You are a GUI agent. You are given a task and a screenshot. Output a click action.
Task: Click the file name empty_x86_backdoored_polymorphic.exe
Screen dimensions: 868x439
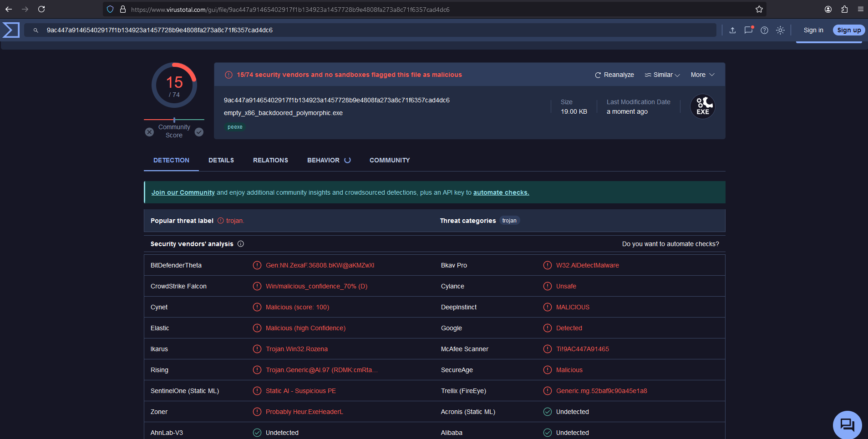click(x=283, y=113)
